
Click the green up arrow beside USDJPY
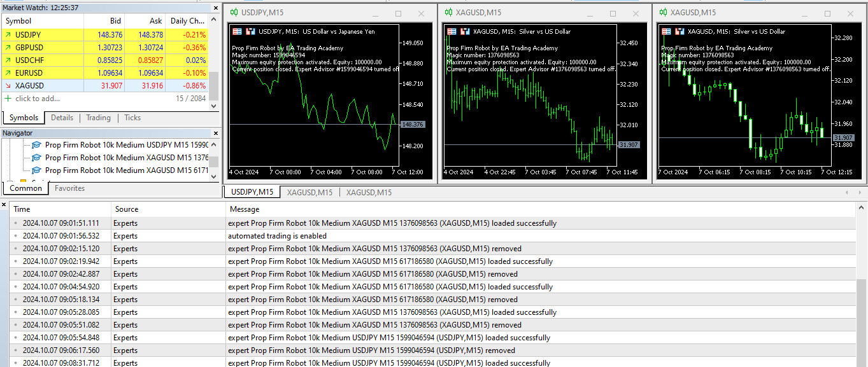[8, 35]
